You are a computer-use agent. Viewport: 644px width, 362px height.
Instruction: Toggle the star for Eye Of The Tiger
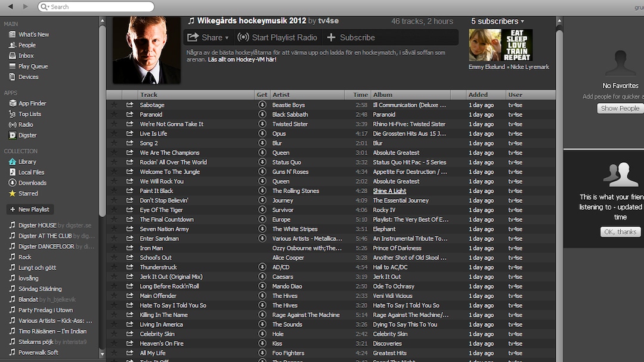(x=114, y=210)
